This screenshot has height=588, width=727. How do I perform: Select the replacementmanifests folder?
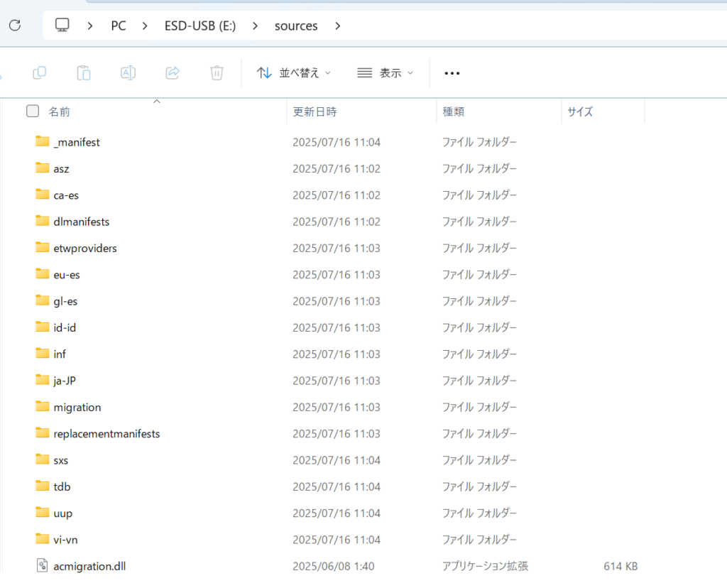pos(106,433)
